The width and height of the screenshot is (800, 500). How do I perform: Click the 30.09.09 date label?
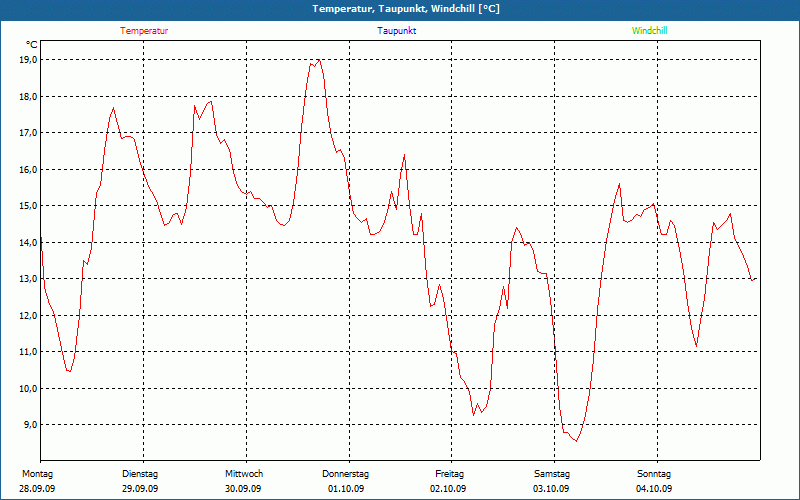coord(243,489)
